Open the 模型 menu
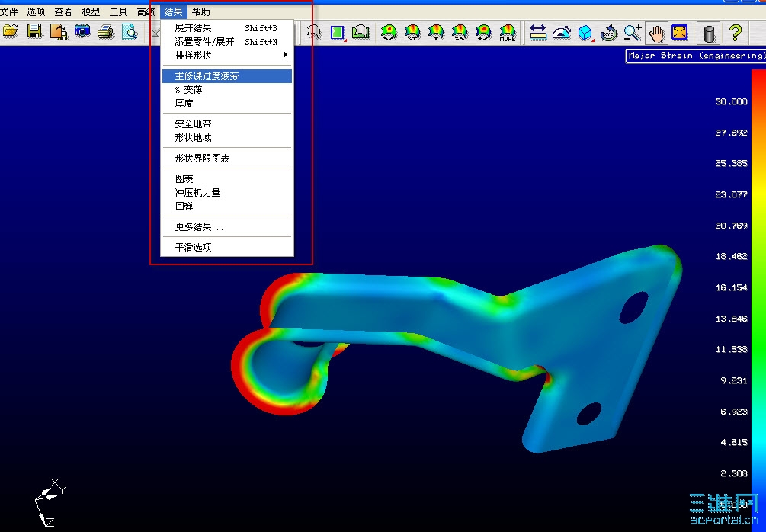 click(91, 11)
